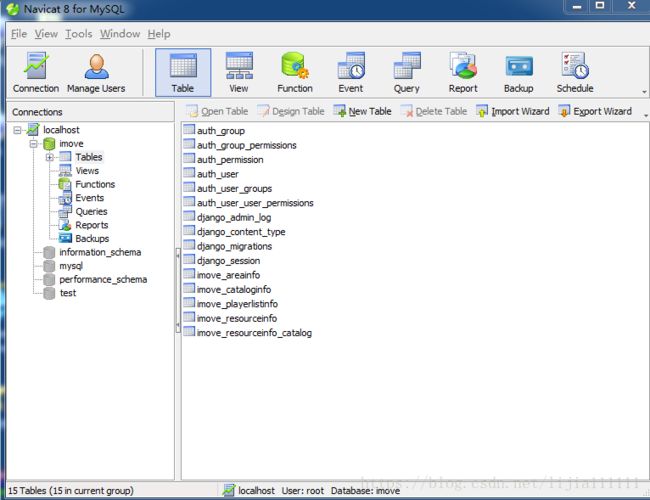Create a New Table
The height and width of the screenshot is (500, 650).
[x=362, y=111]
